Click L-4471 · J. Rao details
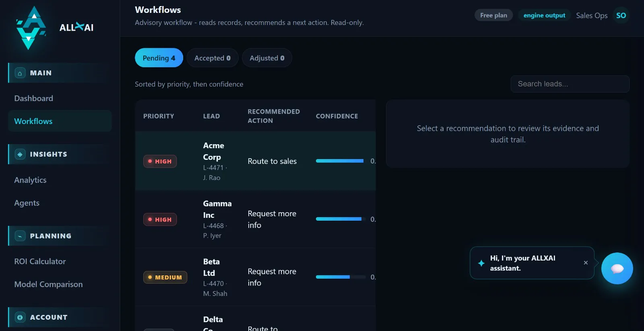 pos(215,172)
